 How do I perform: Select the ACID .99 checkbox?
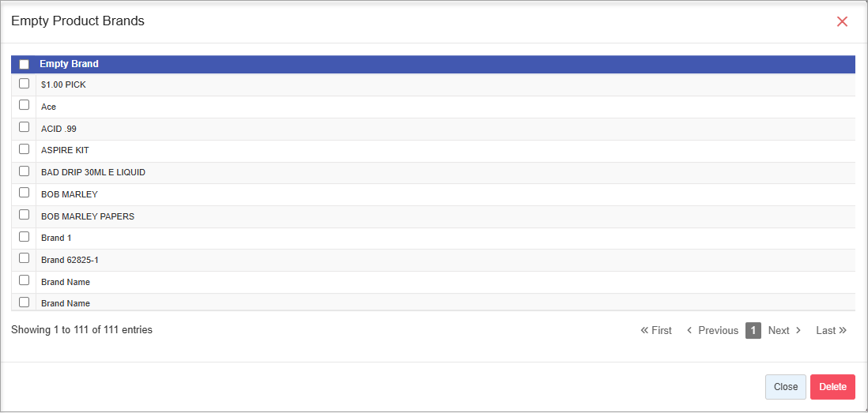click(x=24, y=127)
